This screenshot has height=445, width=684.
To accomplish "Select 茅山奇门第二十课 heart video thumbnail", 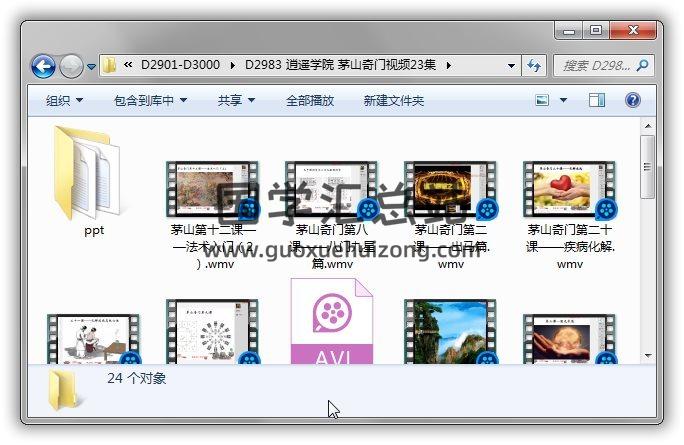I will (570, 189).
